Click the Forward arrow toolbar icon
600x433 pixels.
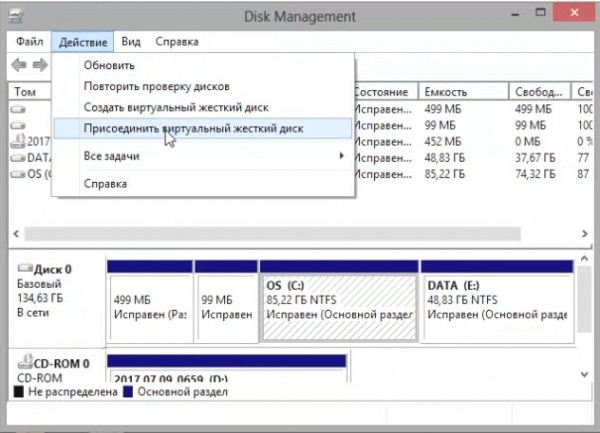40,65
